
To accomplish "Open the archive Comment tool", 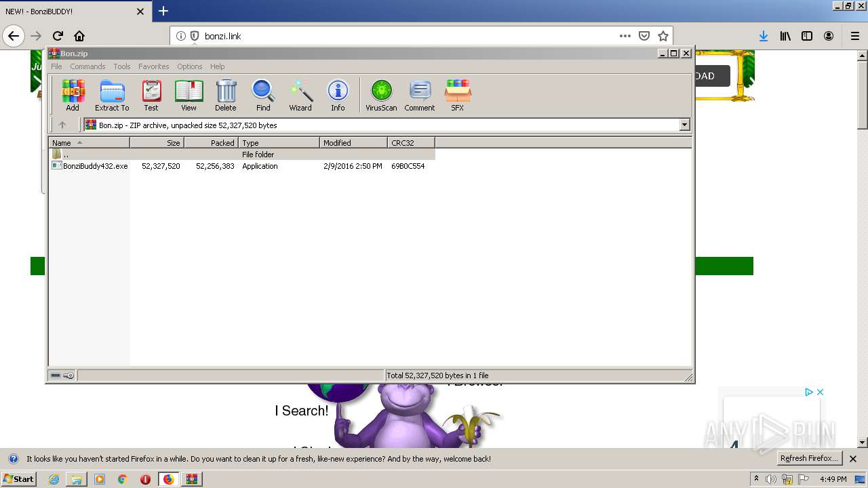I will point(420,95).
